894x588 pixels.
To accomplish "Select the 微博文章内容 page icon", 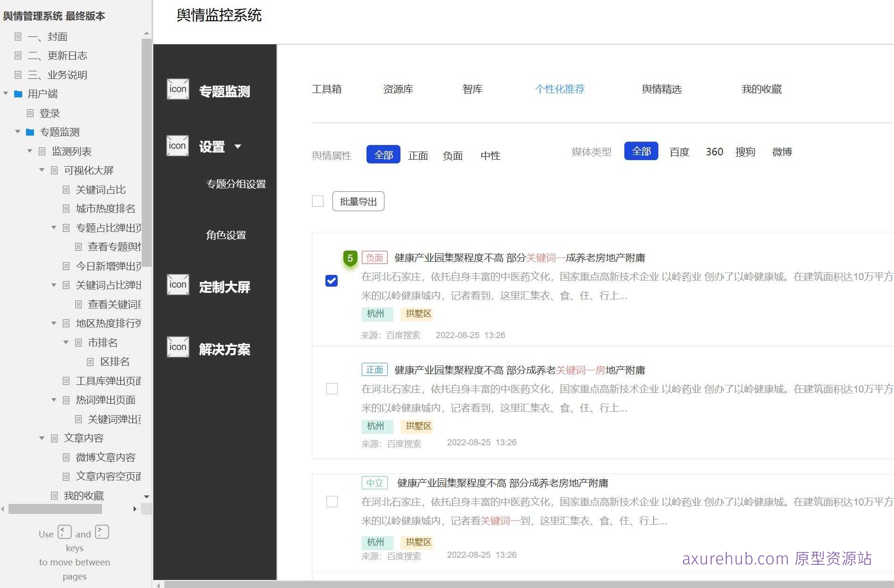I will coord(66,457).
